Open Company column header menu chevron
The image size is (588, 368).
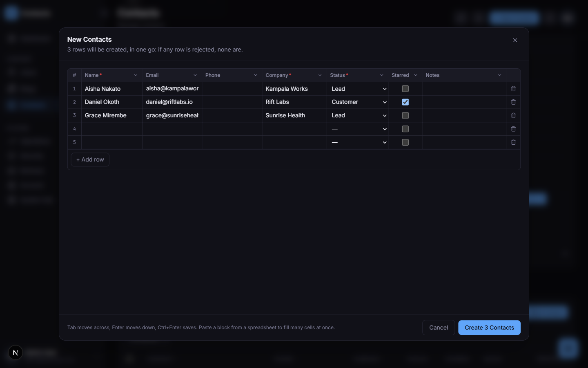pyautogui.click(x=320, y=75)
